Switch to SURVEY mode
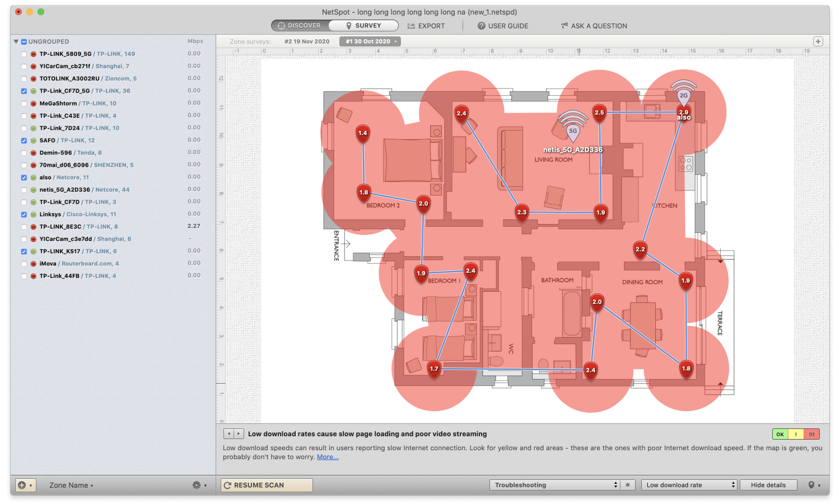This screenshot has width=840, height=504. click(363, 26)
